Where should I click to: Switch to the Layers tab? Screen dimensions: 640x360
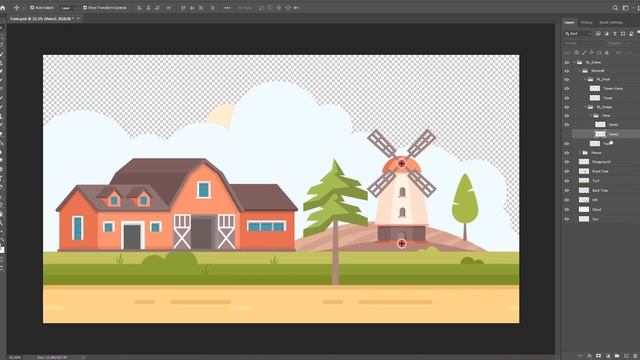(569, 22)
